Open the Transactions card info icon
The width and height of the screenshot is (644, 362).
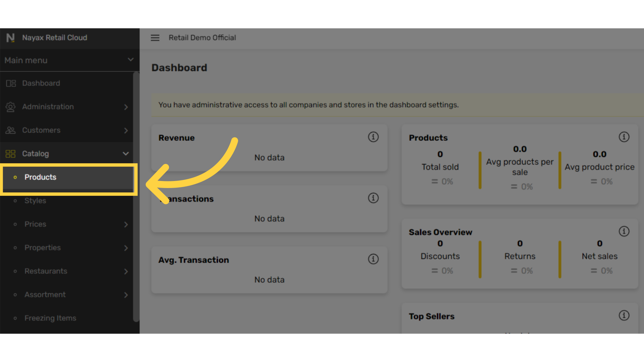(373, 198)
